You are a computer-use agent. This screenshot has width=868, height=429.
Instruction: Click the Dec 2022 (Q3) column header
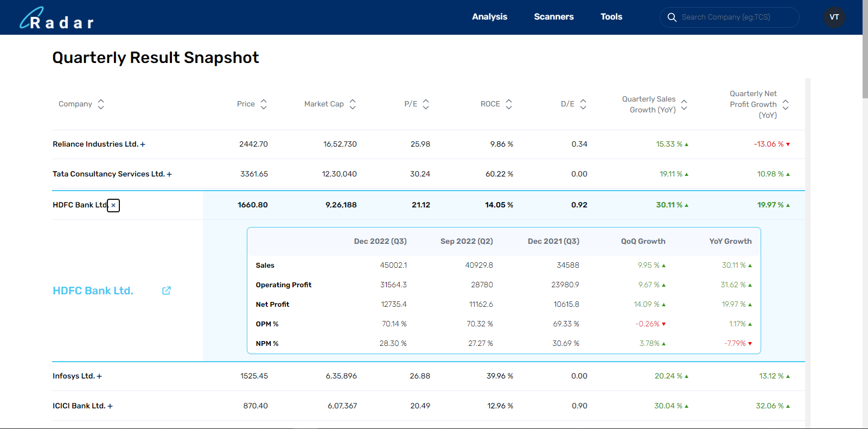point(380,241)
